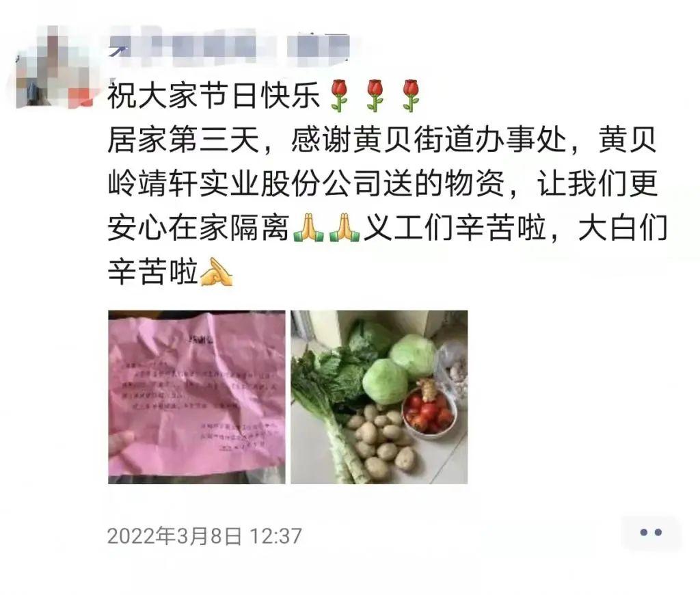700x595 pixels.
Task: Click the final 辛苦啦 text line
Action: pyautogui.click(x=153, y=272)
